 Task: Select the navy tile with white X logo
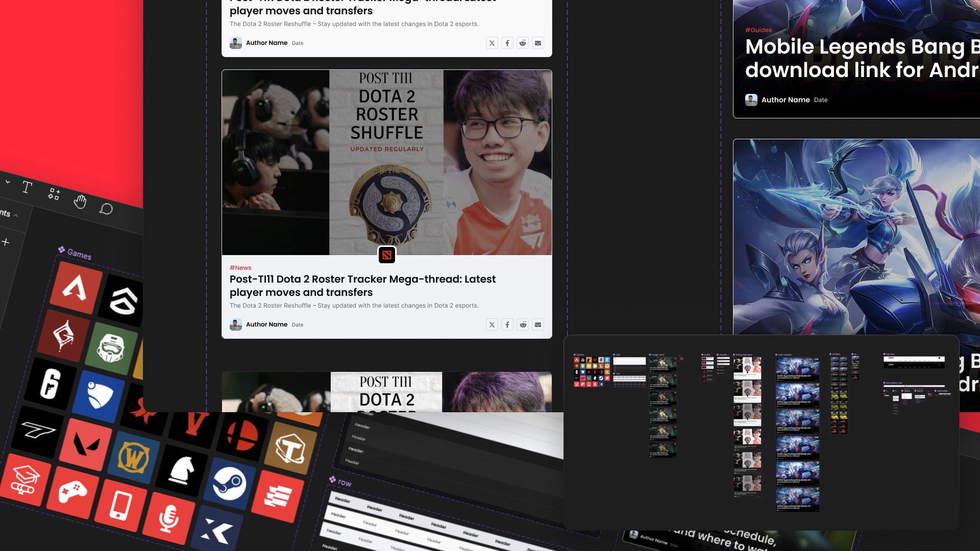[x=217, y=531]
